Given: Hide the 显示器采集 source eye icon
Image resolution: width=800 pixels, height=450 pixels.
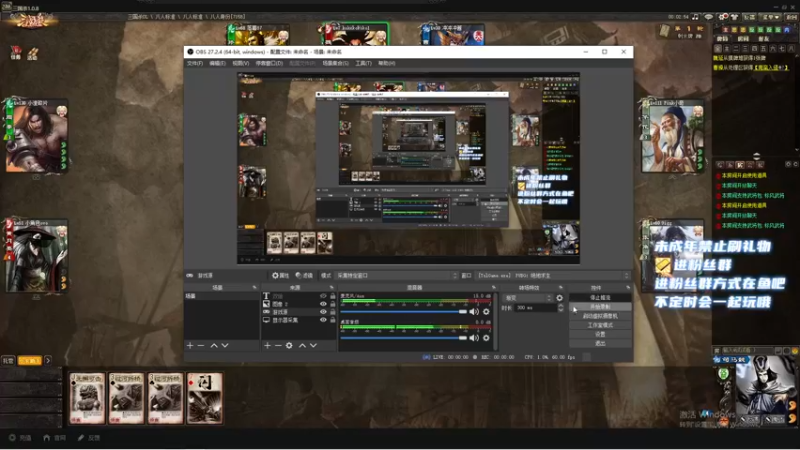Looking at the screenshot, I should point(323,320).
